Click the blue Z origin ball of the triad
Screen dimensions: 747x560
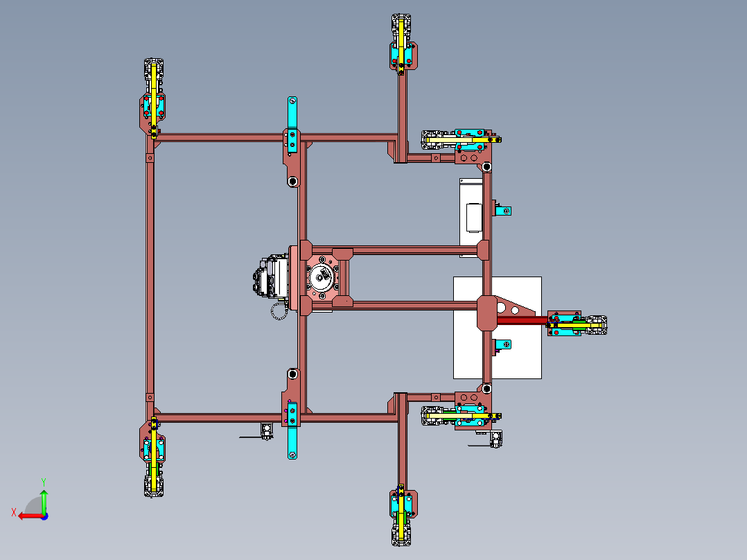(x=44, y=516)
